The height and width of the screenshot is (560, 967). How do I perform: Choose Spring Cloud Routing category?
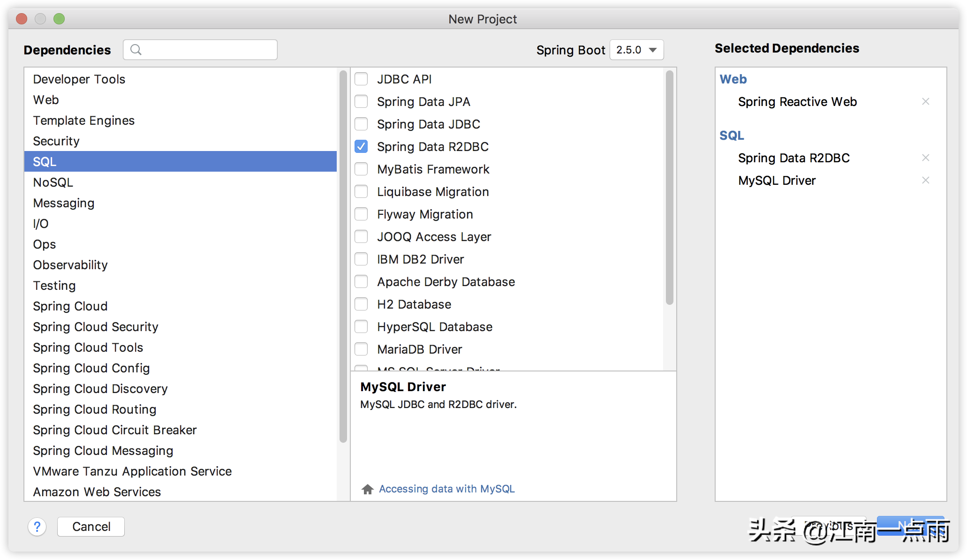tap(181, 409)
